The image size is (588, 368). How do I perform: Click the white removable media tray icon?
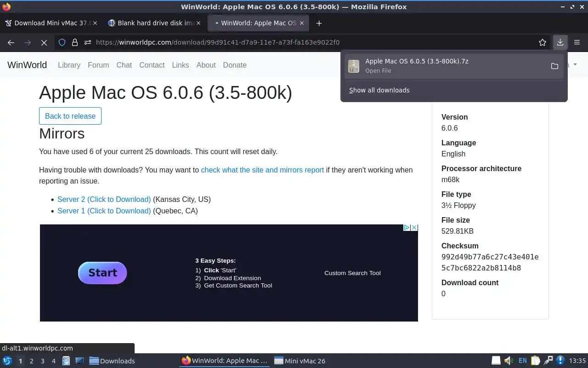pyautogui.click(x=496, y=361)
